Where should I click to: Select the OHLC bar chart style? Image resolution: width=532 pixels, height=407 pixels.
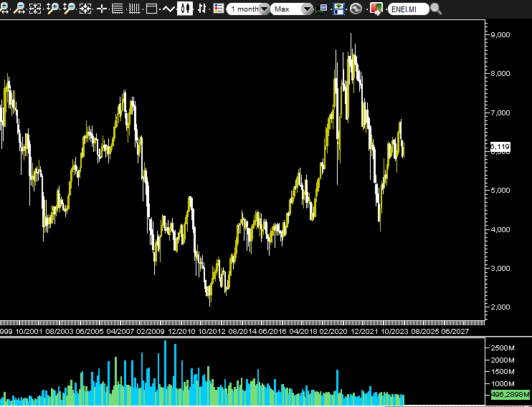(201, 9)
